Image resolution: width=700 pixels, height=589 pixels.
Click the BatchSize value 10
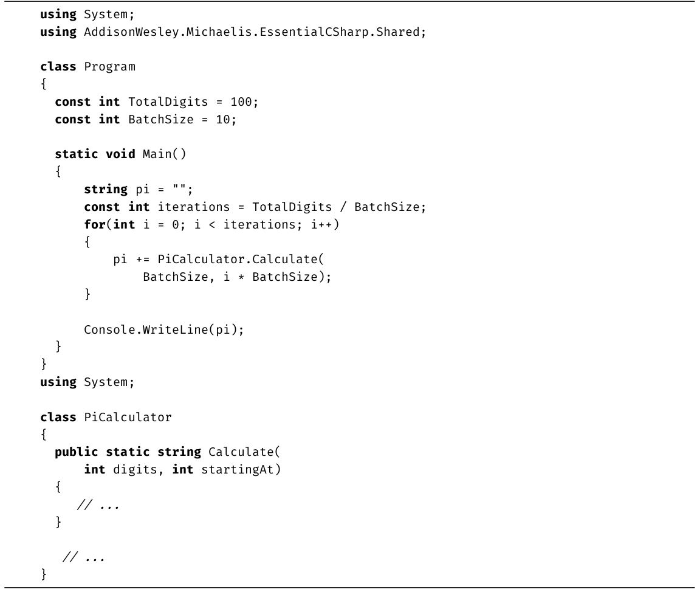223,120
